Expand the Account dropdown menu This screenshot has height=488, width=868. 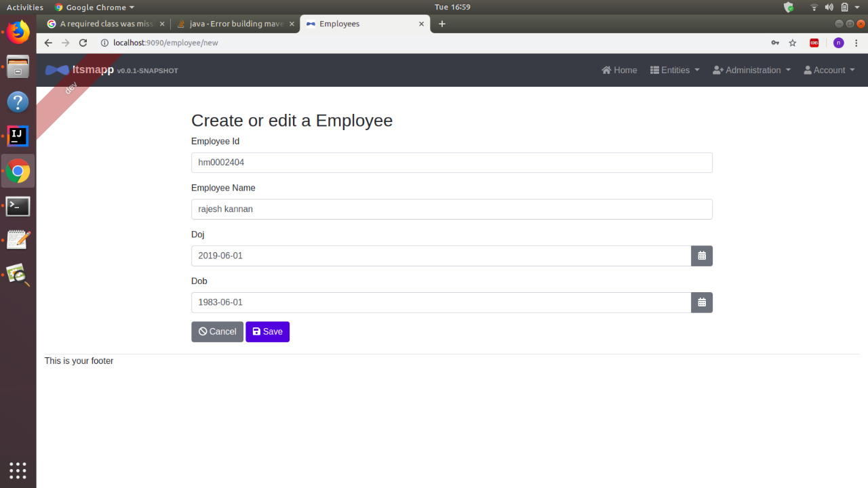(x=829, y=70)
